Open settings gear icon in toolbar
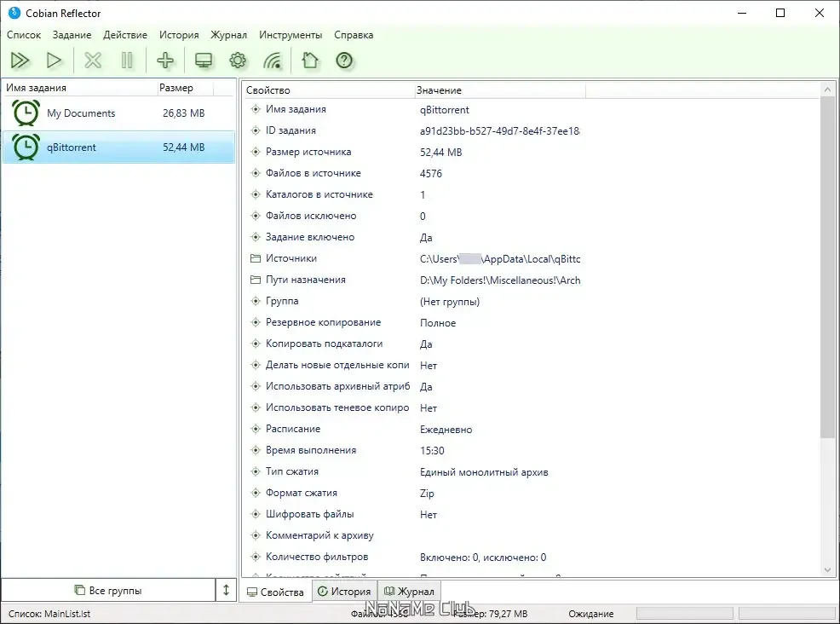Viewport: 840px width, 624px height. 238,61
